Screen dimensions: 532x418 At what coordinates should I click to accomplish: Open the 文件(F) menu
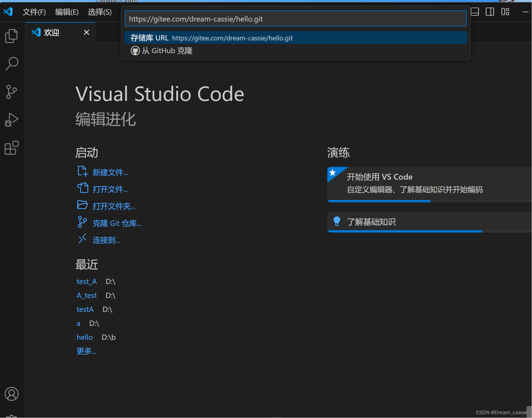tap(34, 12)
